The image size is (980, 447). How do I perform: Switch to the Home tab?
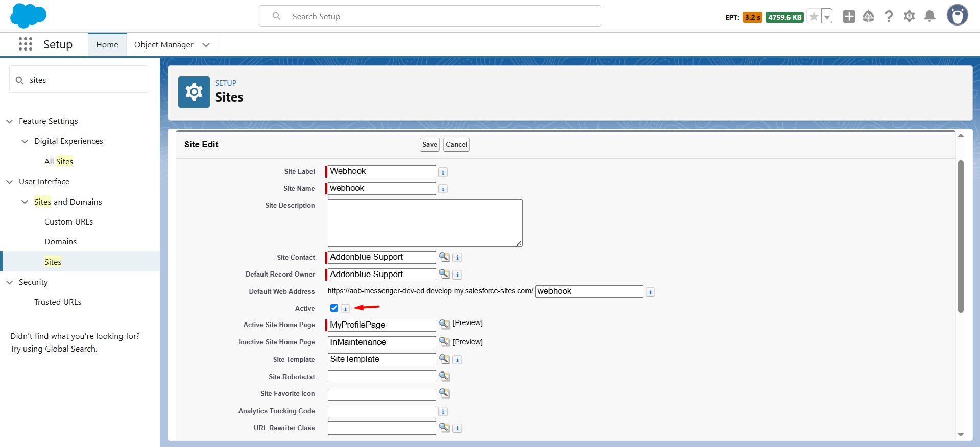point(107,45)
